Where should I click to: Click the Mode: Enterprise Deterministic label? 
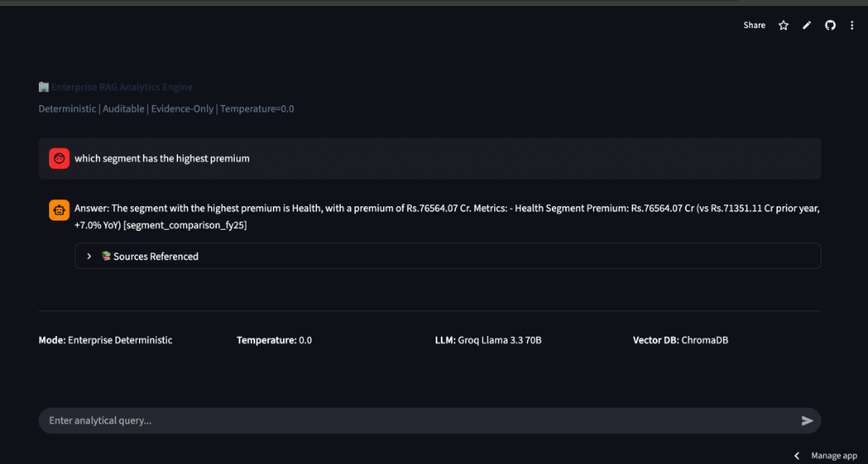pyautogui.click(x=105, y=340)
